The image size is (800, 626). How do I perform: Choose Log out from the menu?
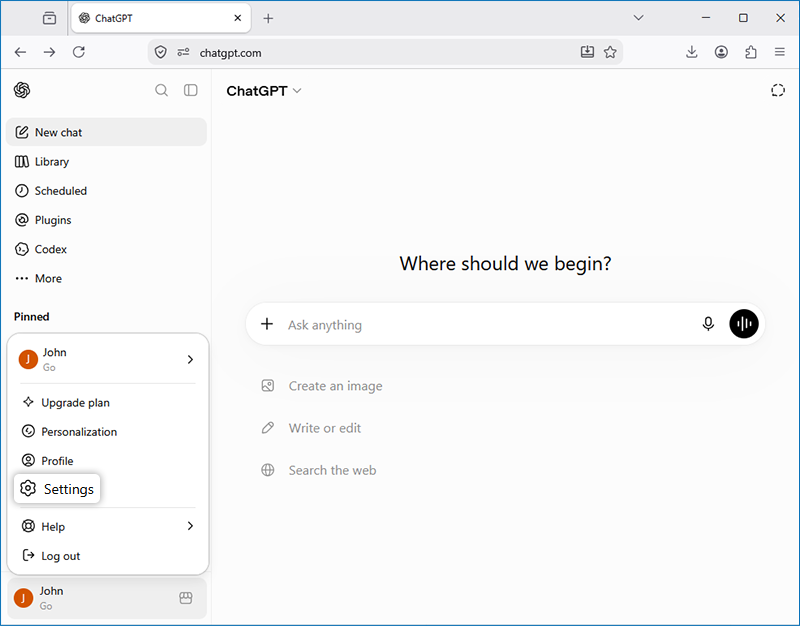(108, 556)
